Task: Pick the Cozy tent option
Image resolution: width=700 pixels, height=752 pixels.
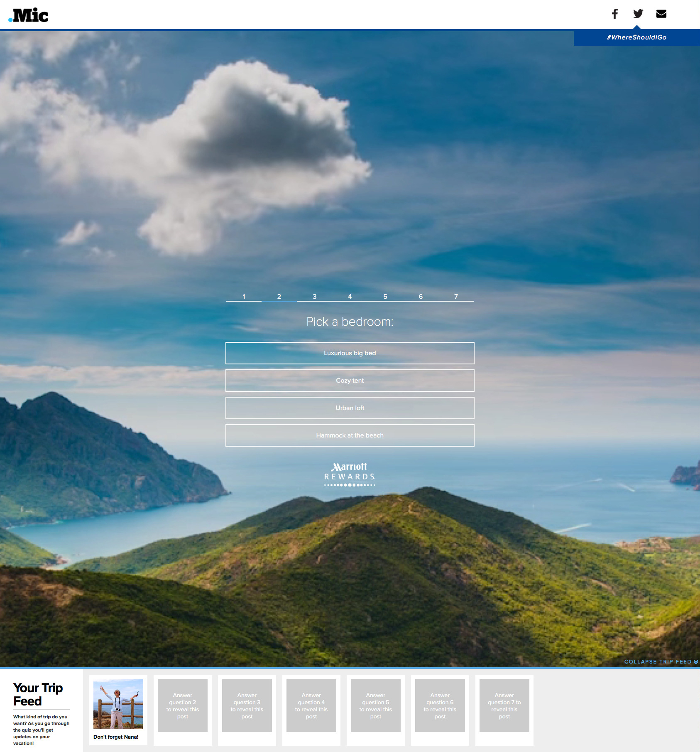Action: pyautogui.click(x=350, y=381)
